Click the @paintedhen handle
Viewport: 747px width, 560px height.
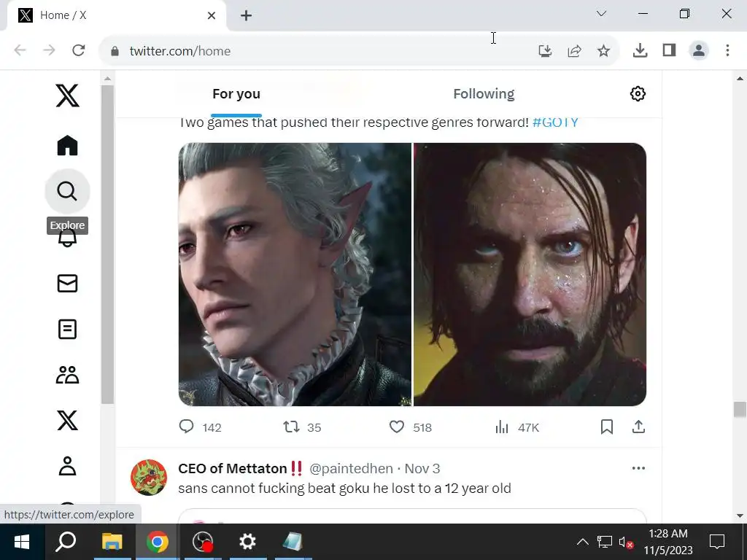pyautogui.click(x=351, y=469)
